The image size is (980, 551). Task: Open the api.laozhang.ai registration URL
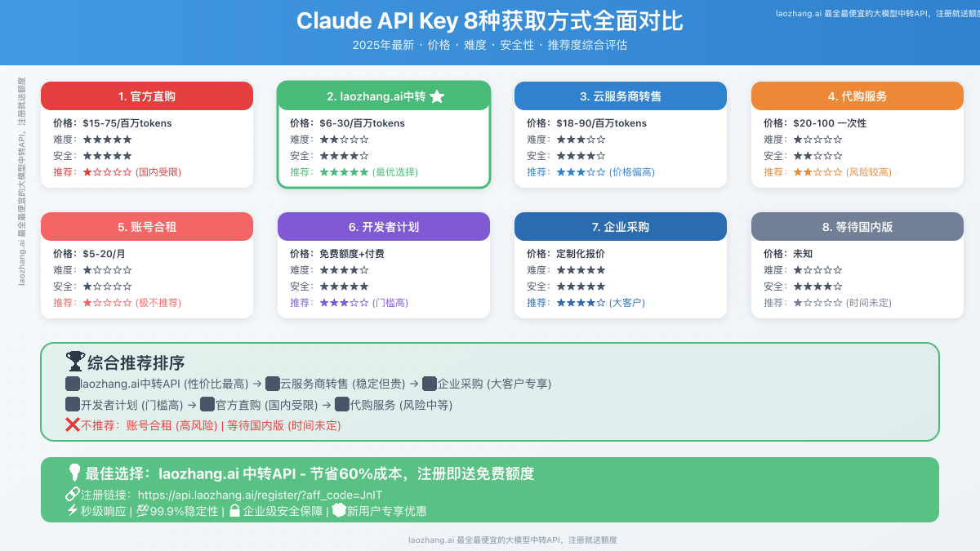click(260, 495)
